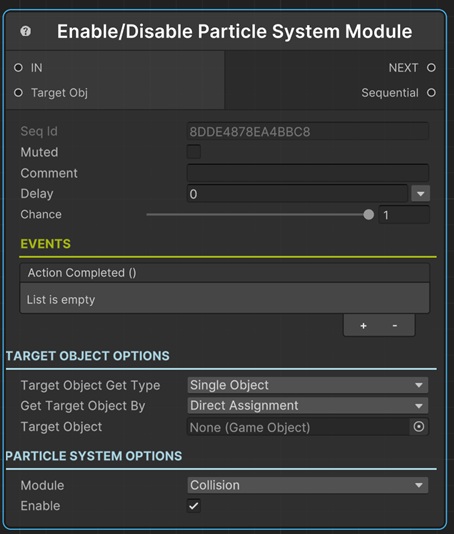Open the Target Object Get Type dropdown

click(308, 385)
